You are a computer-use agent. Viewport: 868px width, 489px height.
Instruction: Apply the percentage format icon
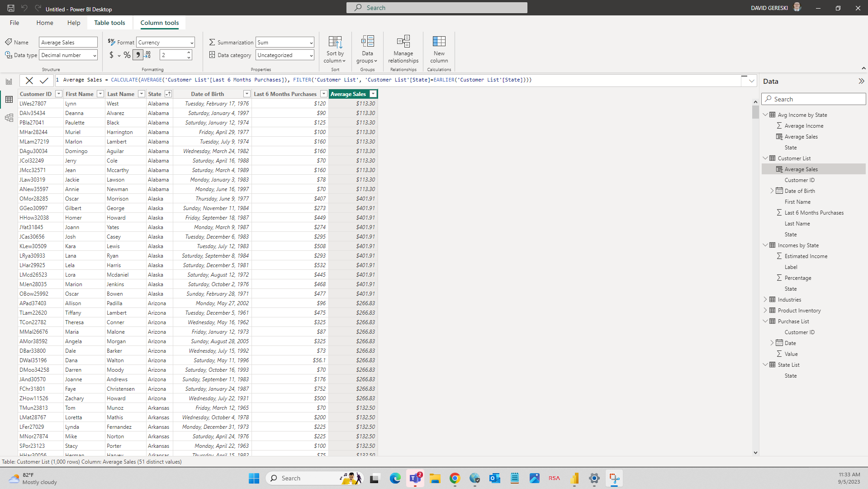127,55
